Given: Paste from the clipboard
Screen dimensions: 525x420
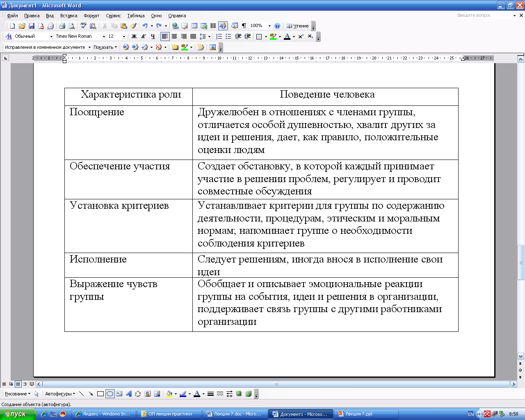Looking at the screenshot, I should point(123,26).
